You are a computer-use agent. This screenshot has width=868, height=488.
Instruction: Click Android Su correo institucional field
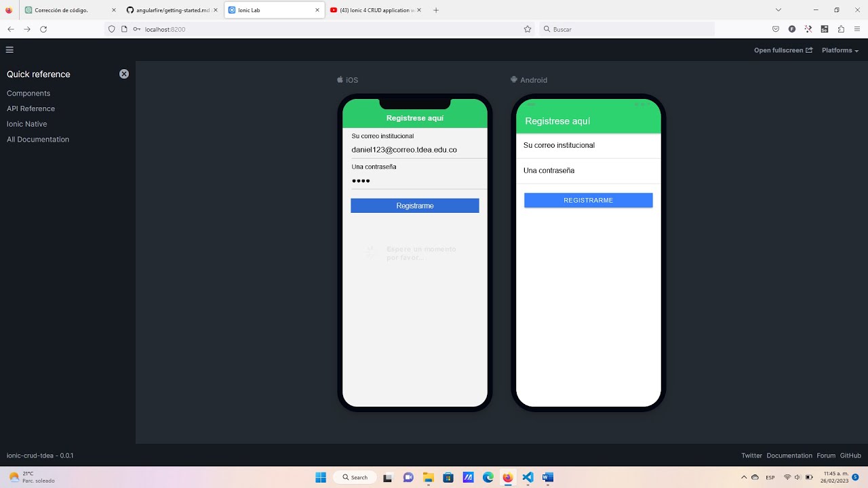(x=589, y=146)
